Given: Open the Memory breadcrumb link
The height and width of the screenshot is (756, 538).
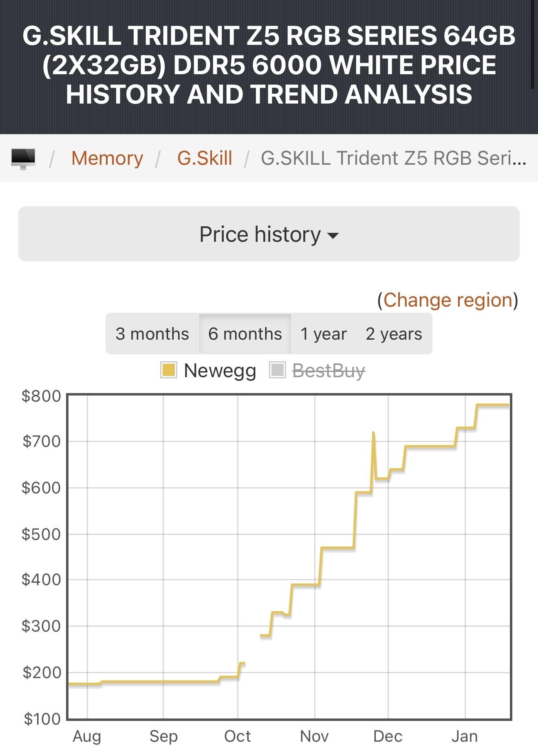Looking at the screenshot, I should tap(107, 158).
